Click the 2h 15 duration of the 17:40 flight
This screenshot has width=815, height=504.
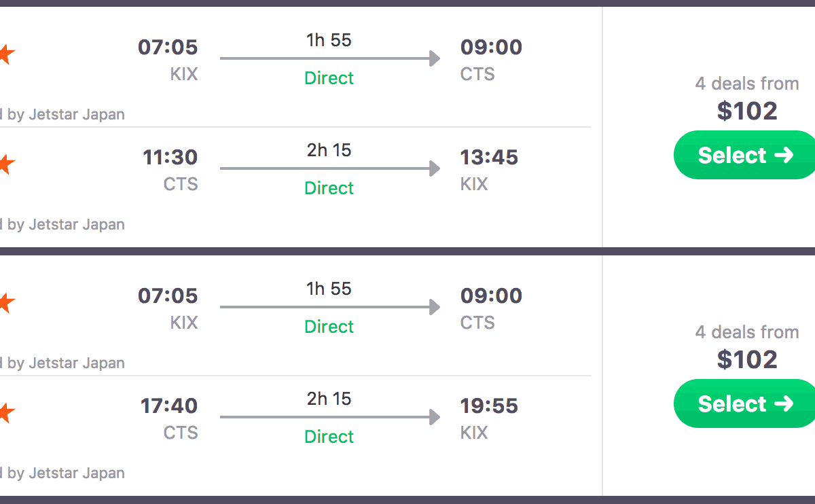(329, 399)
